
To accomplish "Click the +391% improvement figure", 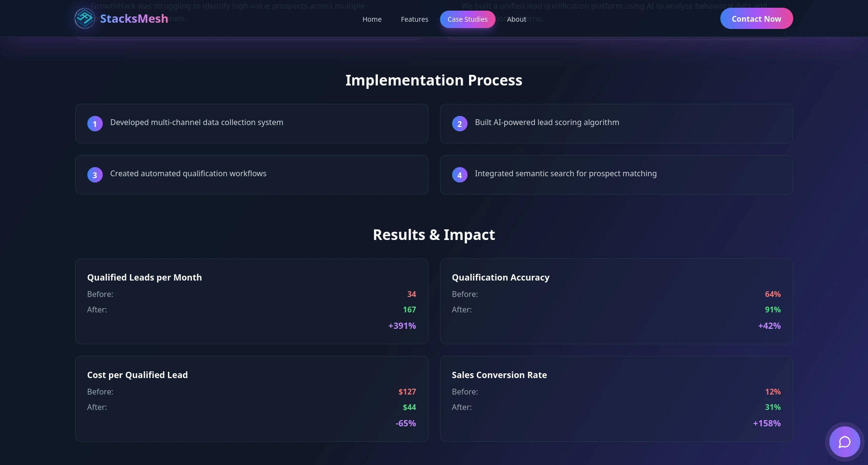I will (402, 326).
